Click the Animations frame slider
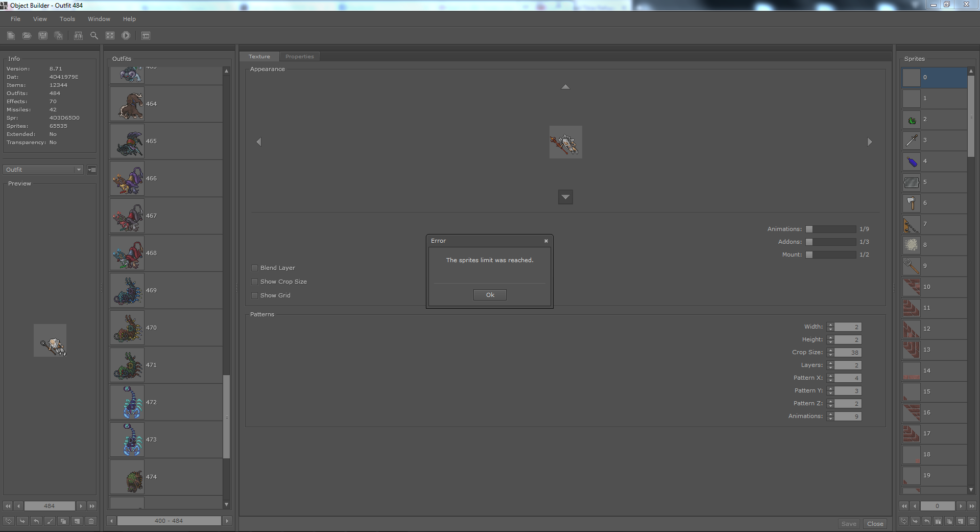This screenshot has width=980, height=532. (x=831, y=229)
